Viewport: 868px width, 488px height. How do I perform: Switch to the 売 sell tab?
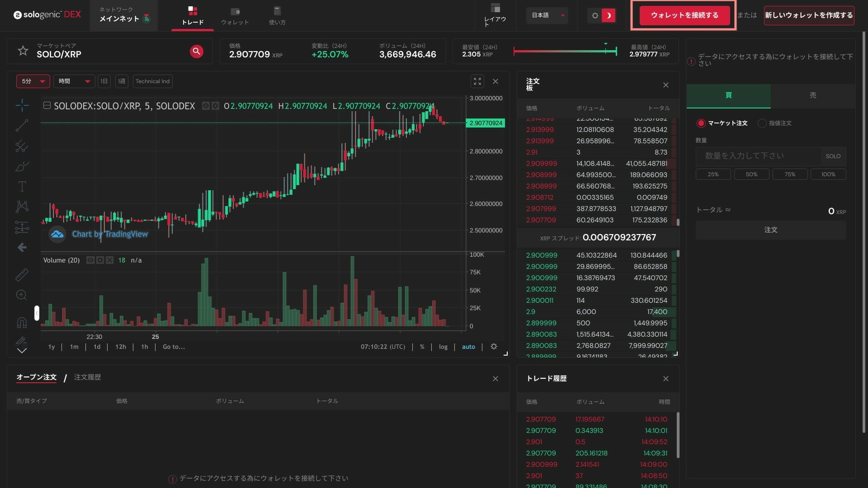(x=812, y=95)
